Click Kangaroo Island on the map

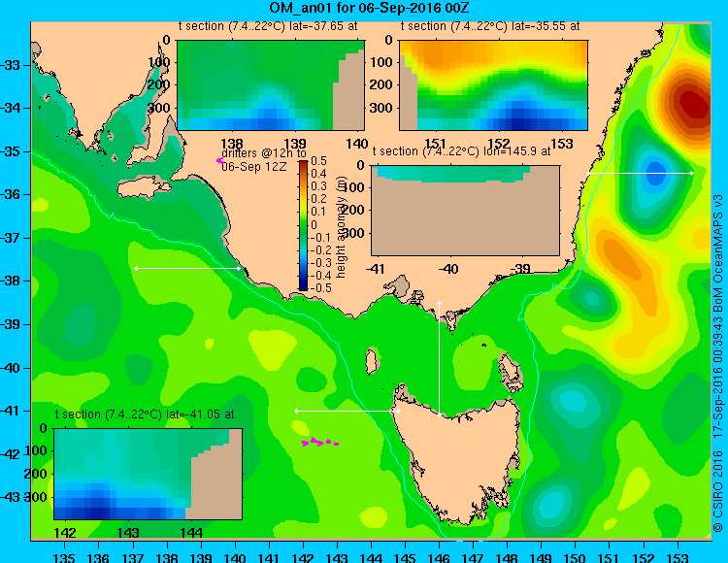click(x=144, y=189)
